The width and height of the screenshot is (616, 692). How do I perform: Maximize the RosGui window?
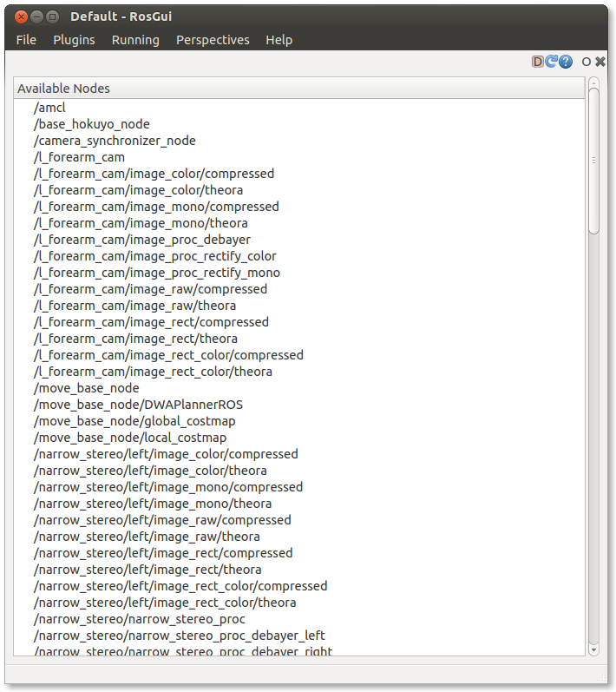(53, 16)
